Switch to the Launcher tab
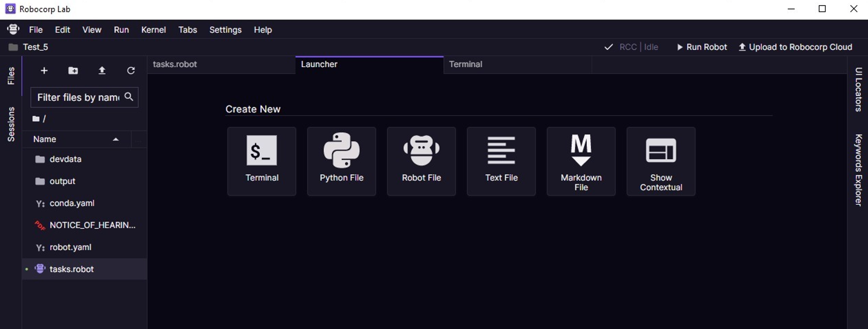The width and height of the screenshot is (868, 329). pos(369,65)
